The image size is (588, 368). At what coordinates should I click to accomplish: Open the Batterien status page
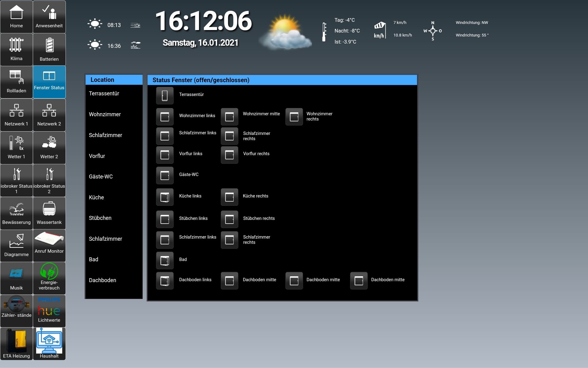pos(49,49)
